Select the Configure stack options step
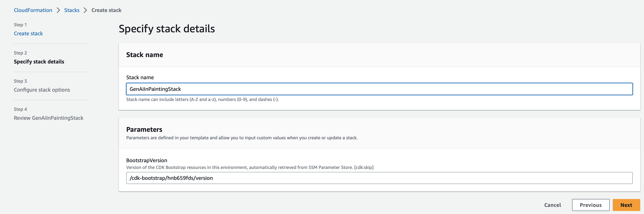This screenshot has width=644, height=214. pyautogui.click(x=42, y=90)
